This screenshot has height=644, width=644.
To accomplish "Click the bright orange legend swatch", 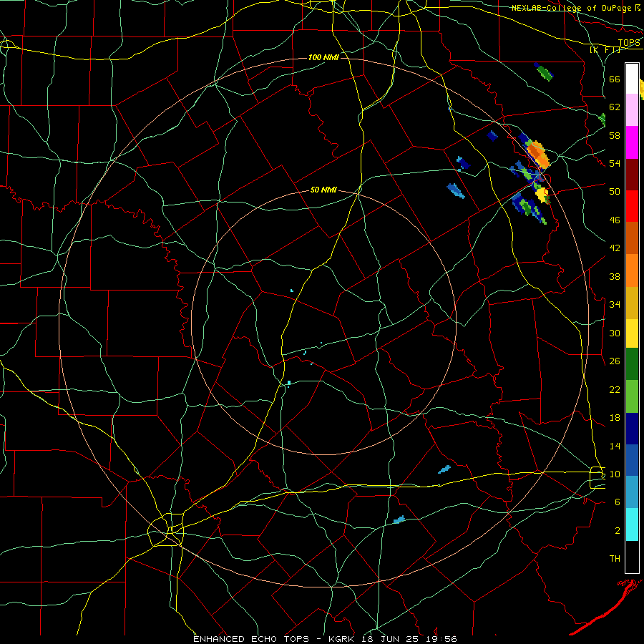I will point(632,270).
